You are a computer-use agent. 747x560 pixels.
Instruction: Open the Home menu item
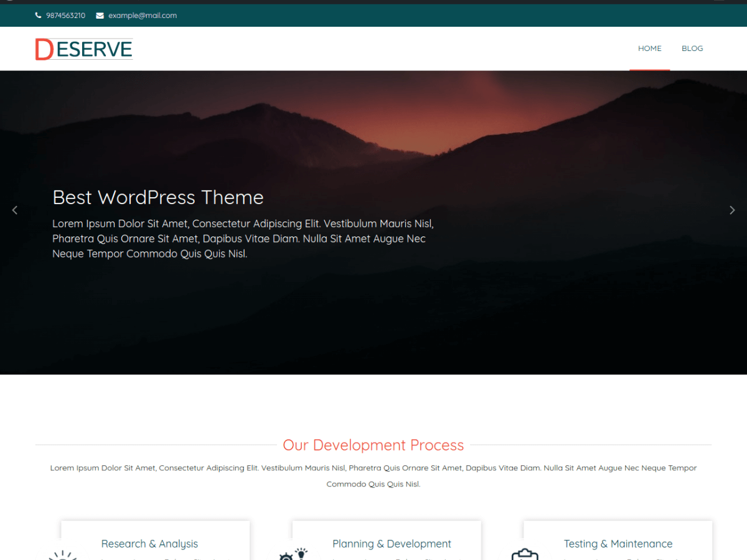click(x=649, y=49)
